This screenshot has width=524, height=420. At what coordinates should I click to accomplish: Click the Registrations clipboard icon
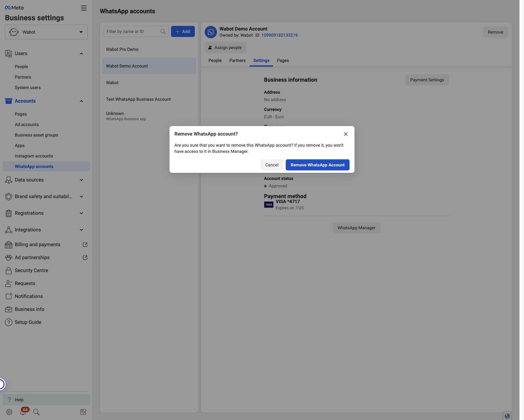[9, 213]
